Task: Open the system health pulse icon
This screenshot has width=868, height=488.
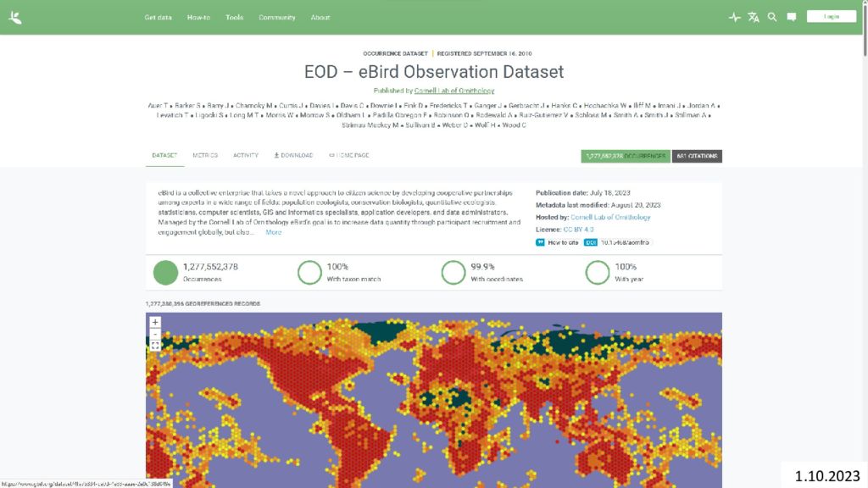Action: 735,18
